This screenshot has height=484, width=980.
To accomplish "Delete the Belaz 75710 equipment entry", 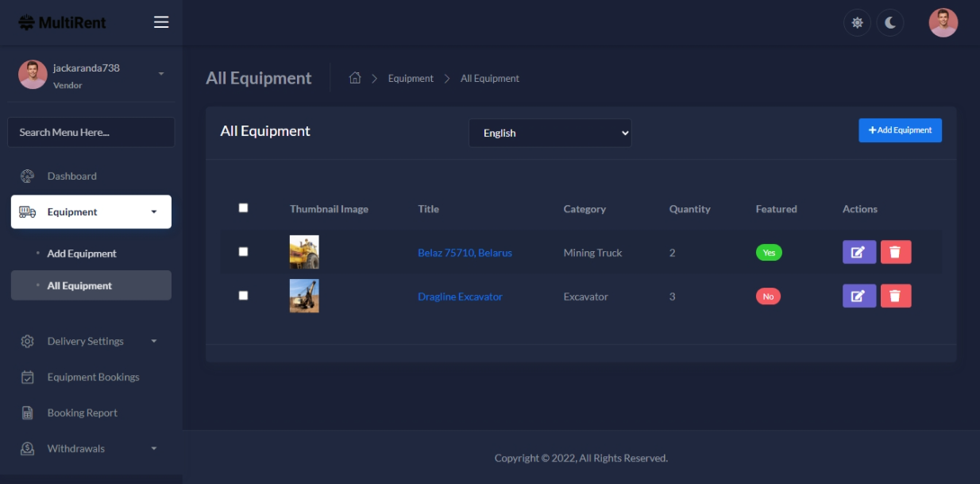I will [895, 252].
